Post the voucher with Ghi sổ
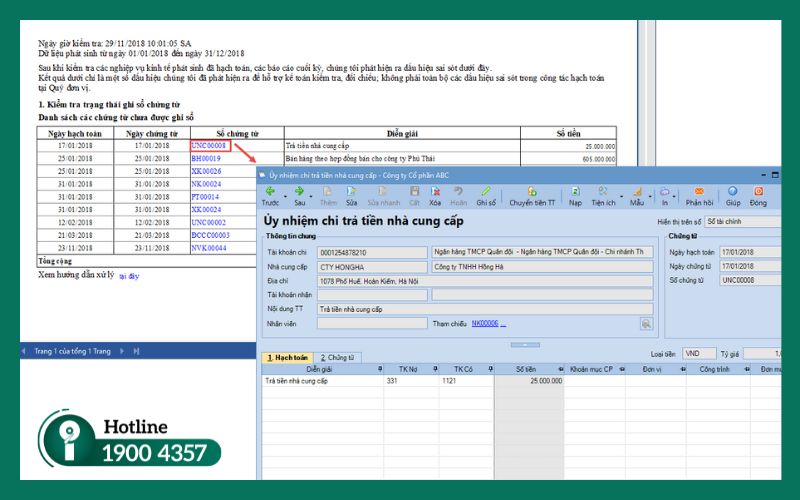800x500 pixels. 486,194
